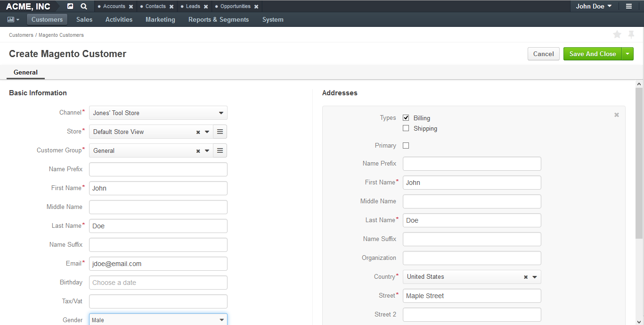Viewport: 644px width, 325px height.
Task: Focus the address Name Prefix field
Action: tap(472, 164)
